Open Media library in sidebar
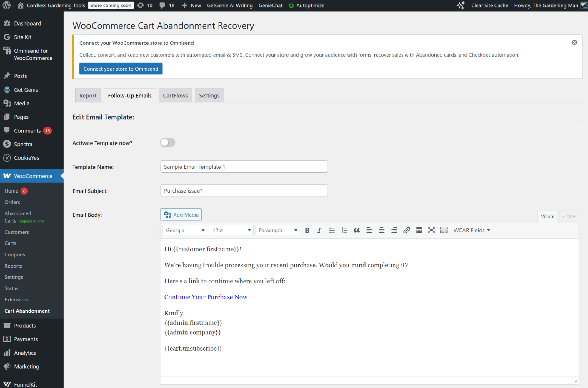 coord(21,103)
